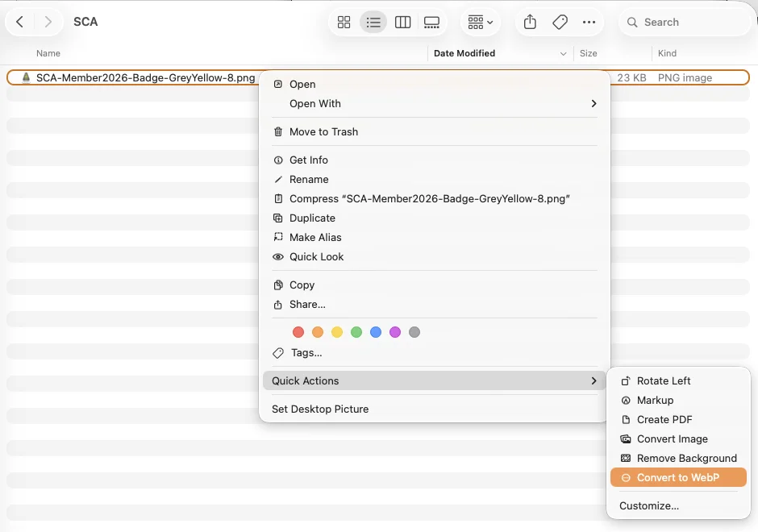Viewport: 758px width, 532px height.
Task: Open Customize in the Quick Actions submenu
Action: 648,505
